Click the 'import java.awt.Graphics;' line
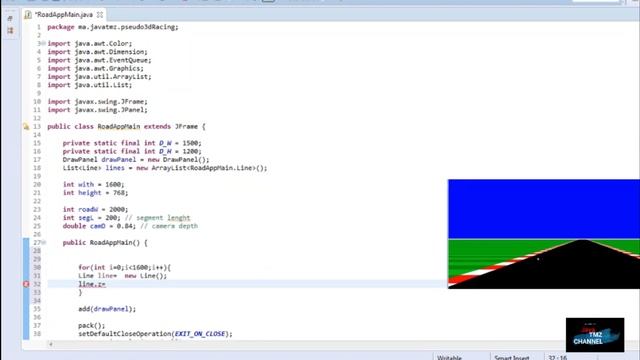640x360 pixels. pos(95,68)
